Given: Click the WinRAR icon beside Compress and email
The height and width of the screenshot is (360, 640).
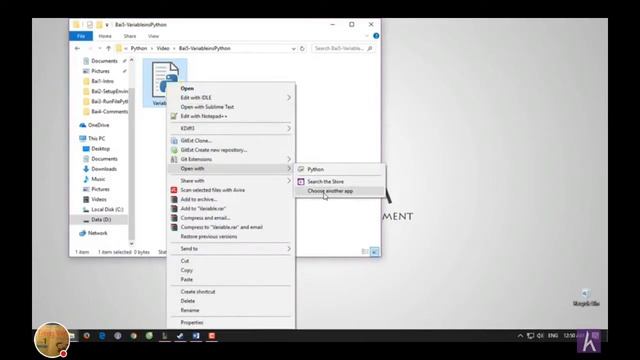Looking at the screenshot, I should coord(174,218).
